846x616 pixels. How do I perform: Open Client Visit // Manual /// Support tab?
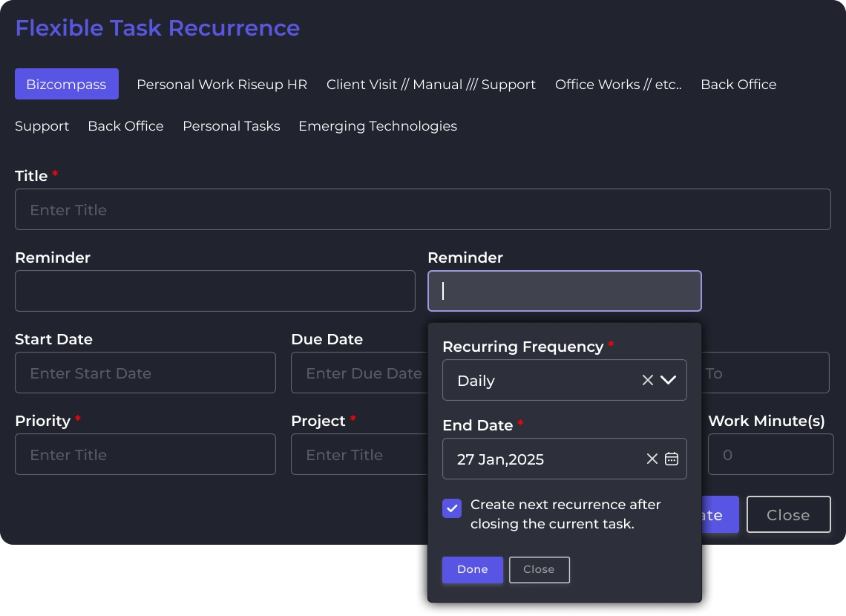pos(430,85)
